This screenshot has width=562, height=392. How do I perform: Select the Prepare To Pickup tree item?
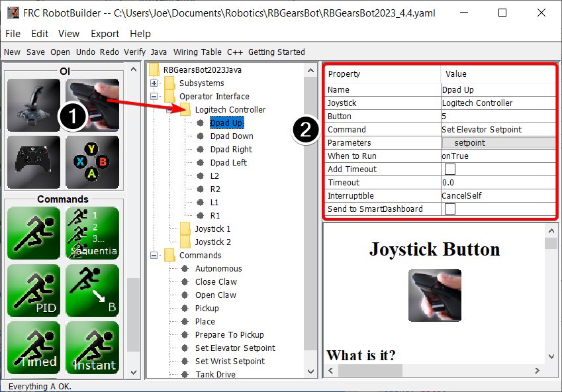click(230, 335)
